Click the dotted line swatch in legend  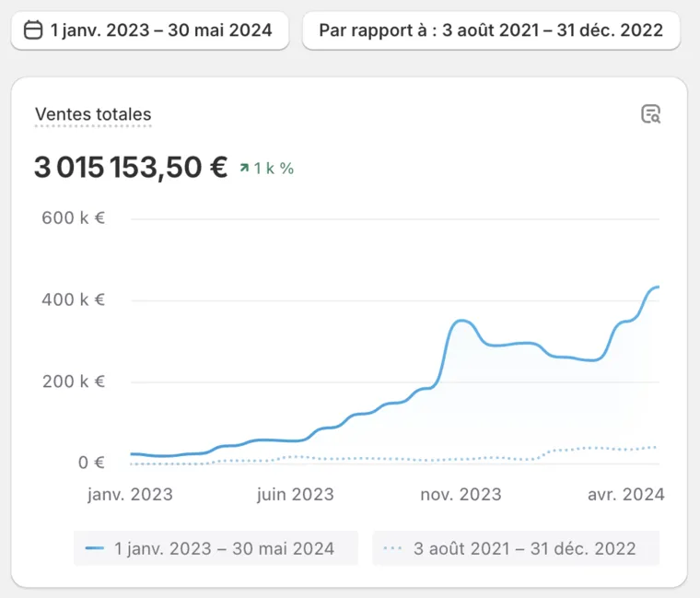393,548
